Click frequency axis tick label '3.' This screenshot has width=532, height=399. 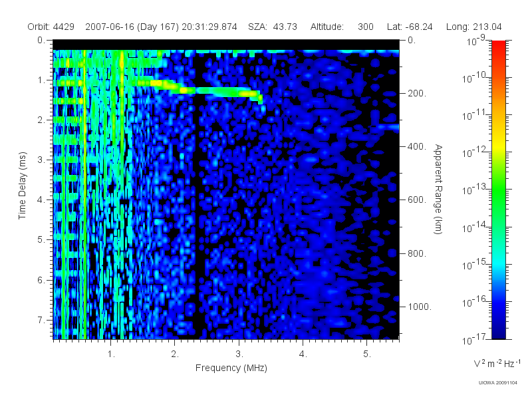tap(239, 354)
